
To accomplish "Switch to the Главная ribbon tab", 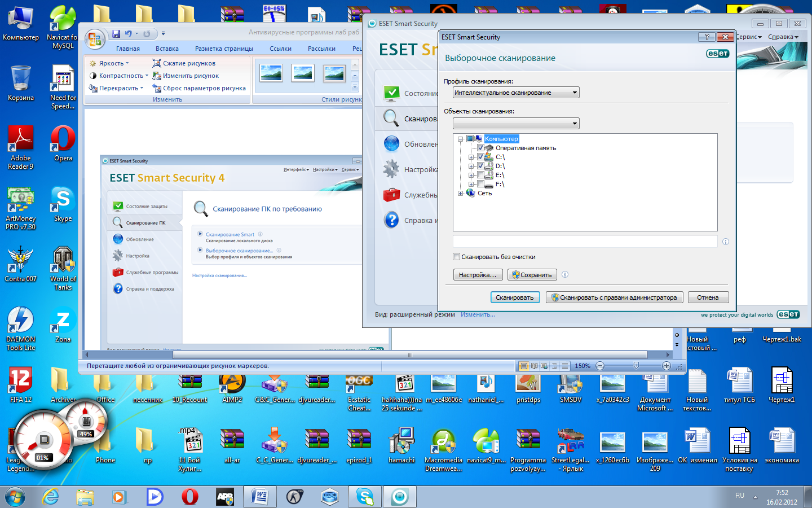I will tap(128, 49).
